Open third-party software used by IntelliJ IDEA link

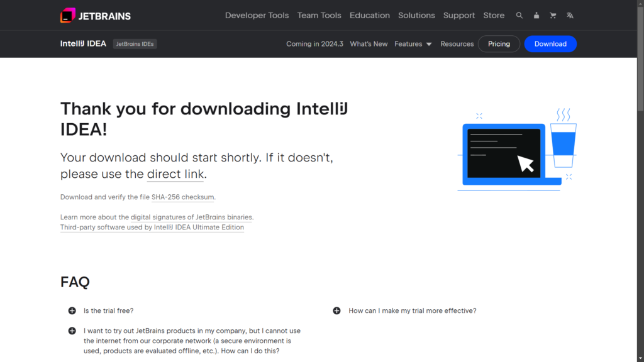152,228
